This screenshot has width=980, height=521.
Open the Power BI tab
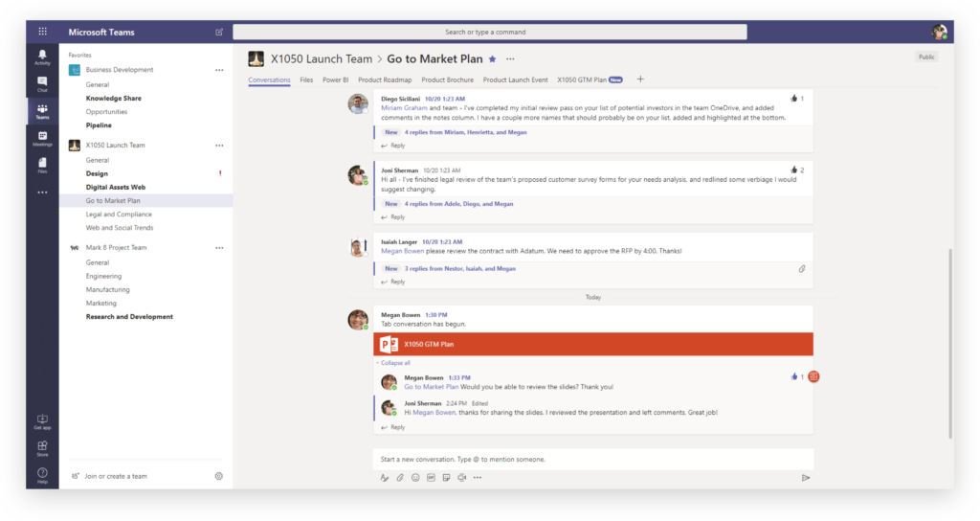point(336,80)
